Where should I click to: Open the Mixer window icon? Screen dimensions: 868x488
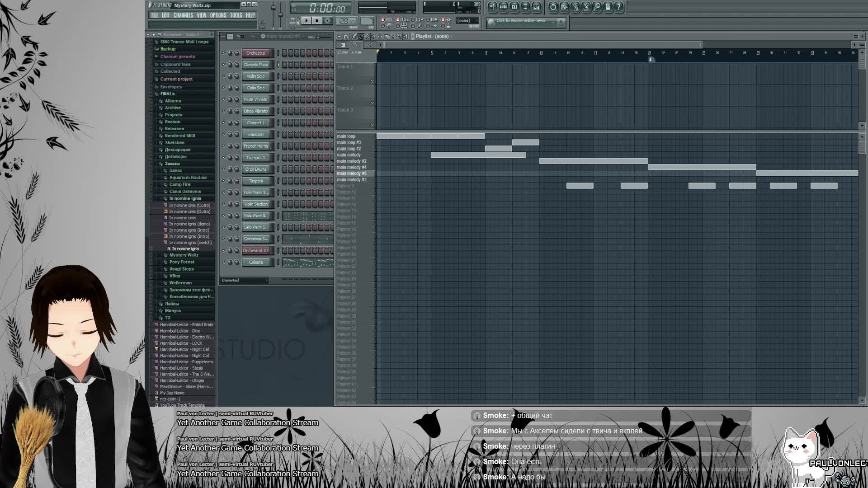536,7
